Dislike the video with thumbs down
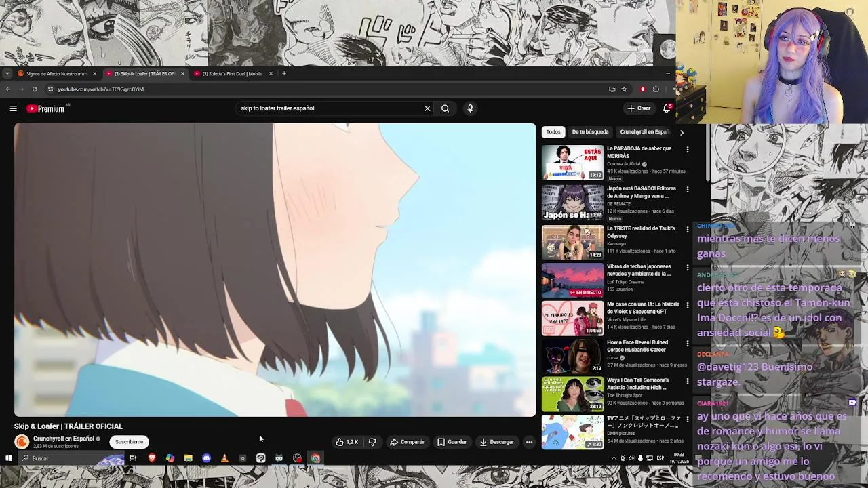Image resolution: width=868 pixels, height=488 pixels. coord(372,442)
